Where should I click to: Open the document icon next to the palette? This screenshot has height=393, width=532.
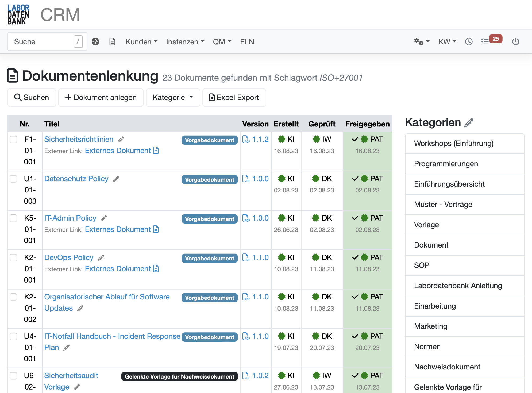(112, 41)
